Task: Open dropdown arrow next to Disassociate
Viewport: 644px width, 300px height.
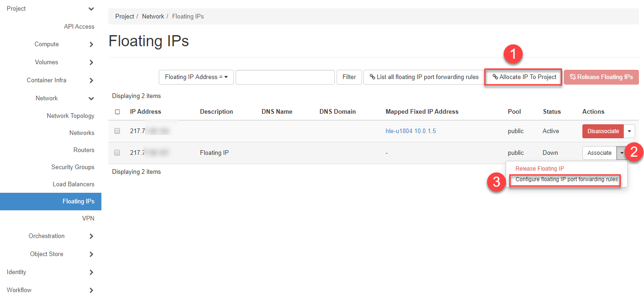Action: (629, 131)
